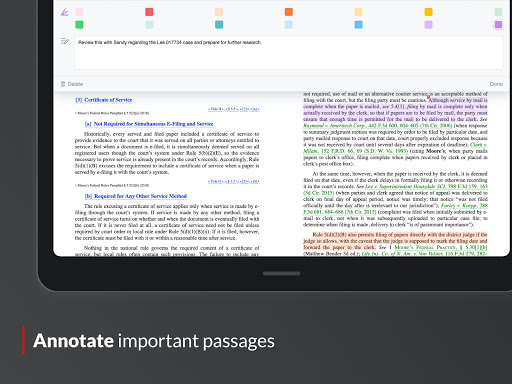Click the annotation note text field
Viewport: 512px width, 384px height.
pyautogui.click(x=288, y=53)
